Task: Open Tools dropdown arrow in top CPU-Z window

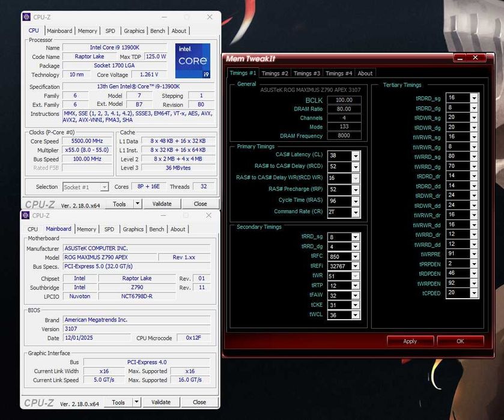Action: [138, 204]
